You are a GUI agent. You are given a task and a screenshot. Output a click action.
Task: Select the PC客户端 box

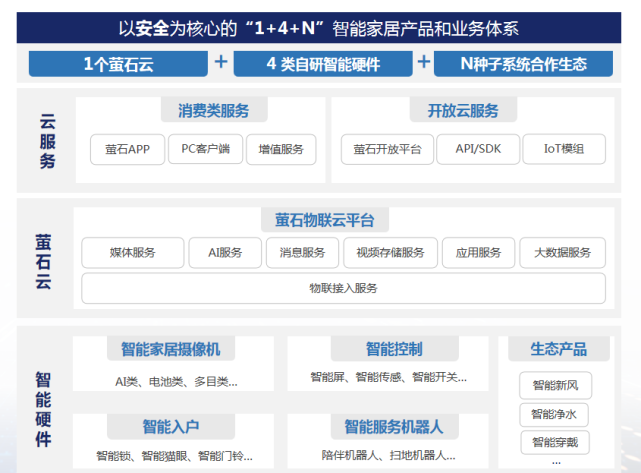click(206, 149)
